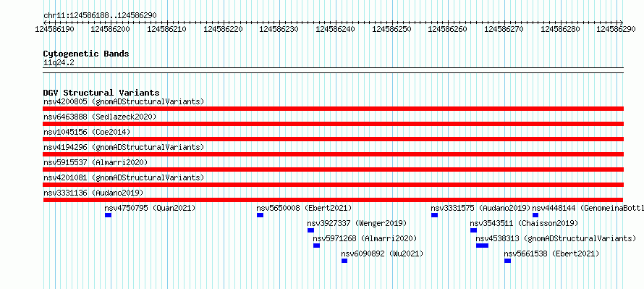
Task: Click the nsv3927337 (Wenger2019) label
Action: point(357,223)
